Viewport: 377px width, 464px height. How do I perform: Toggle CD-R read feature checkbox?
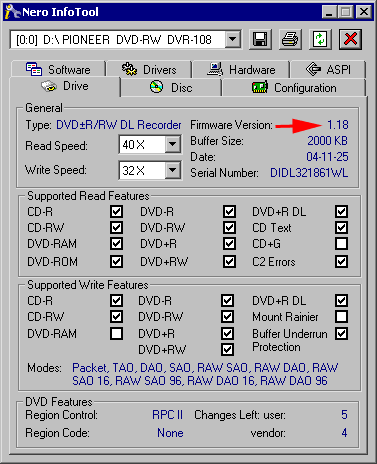tap(116, 211)
